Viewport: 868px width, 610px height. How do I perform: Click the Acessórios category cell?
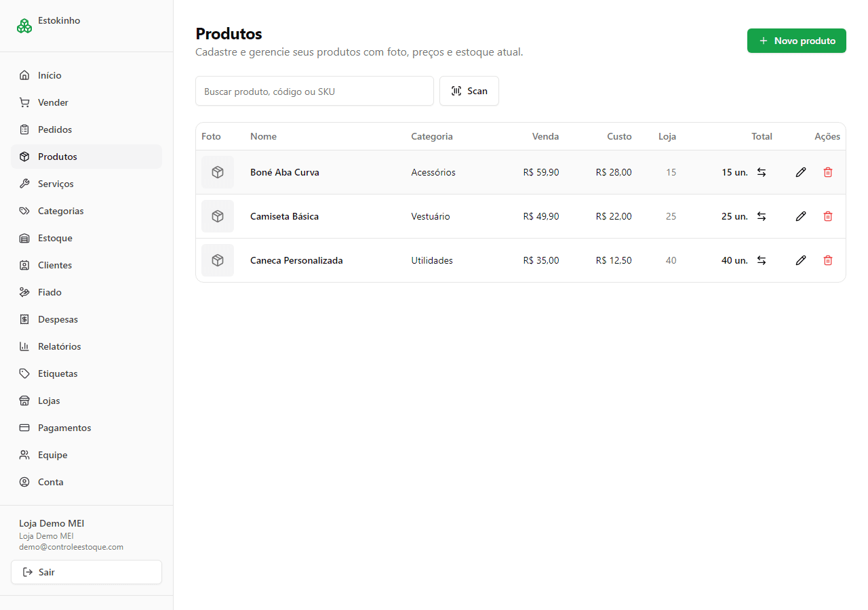tap(433, 172)
